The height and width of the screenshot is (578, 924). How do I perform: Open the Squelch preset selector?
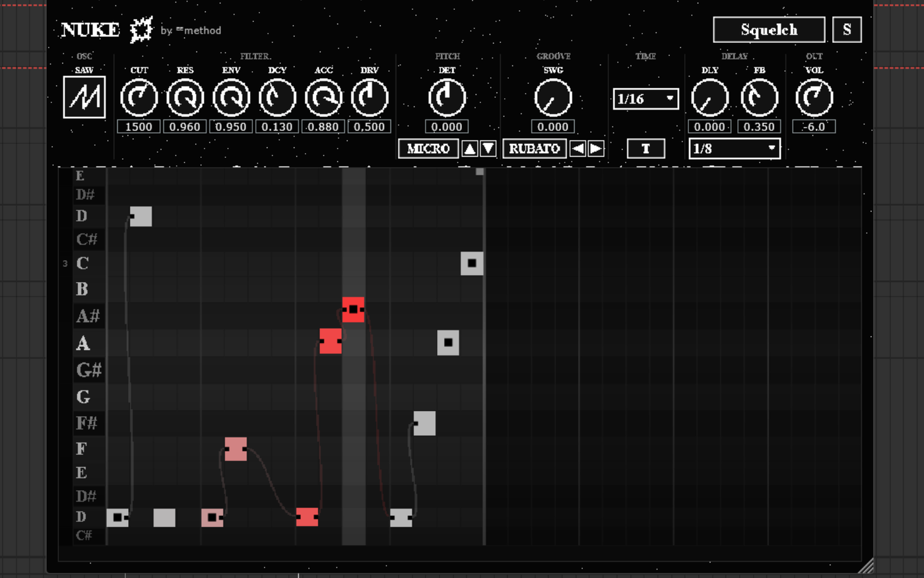click(x=769, y=30)
